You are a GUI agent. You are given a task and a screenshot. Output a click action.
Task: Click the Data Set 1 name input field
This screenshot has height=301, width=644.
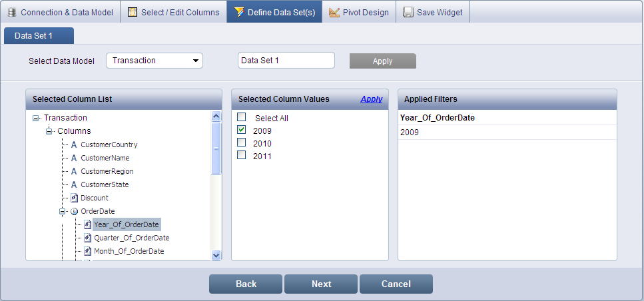coord(286,61)
